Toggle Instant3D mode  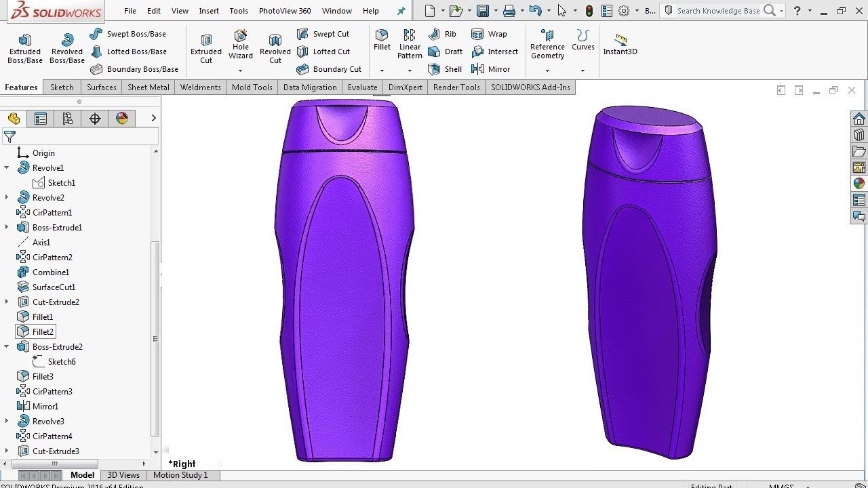pyautogui.click(x=620, y=45)
